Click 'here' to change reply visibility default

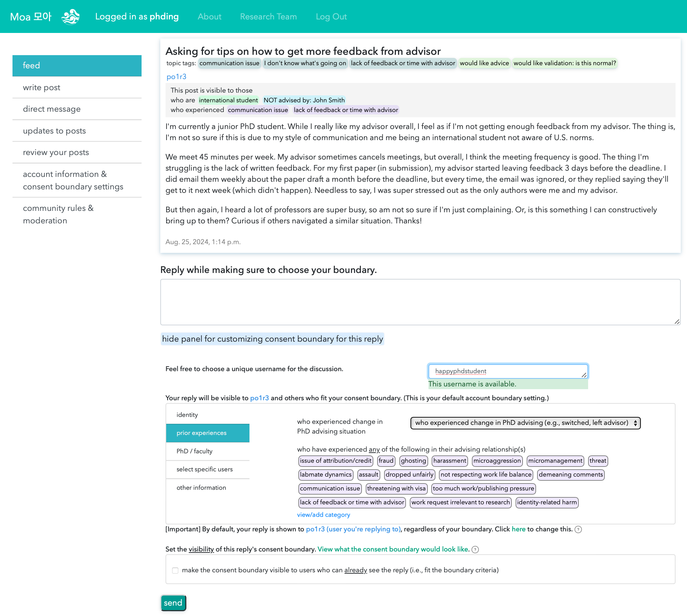click(x=518, y=529)
